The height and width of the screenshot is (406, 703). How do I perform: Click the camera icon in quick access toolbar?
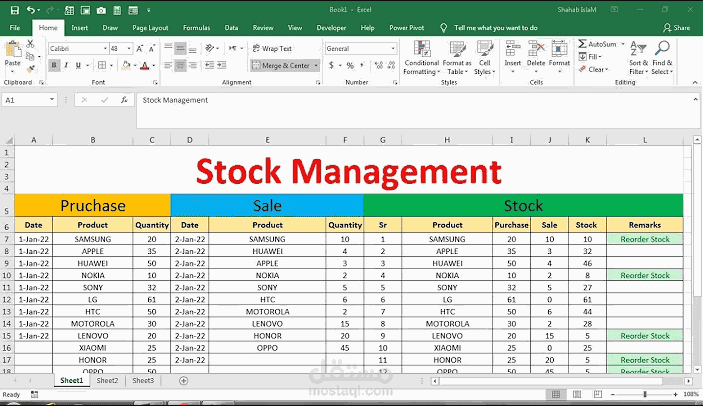pyautogui.click(x=101, y=10)
